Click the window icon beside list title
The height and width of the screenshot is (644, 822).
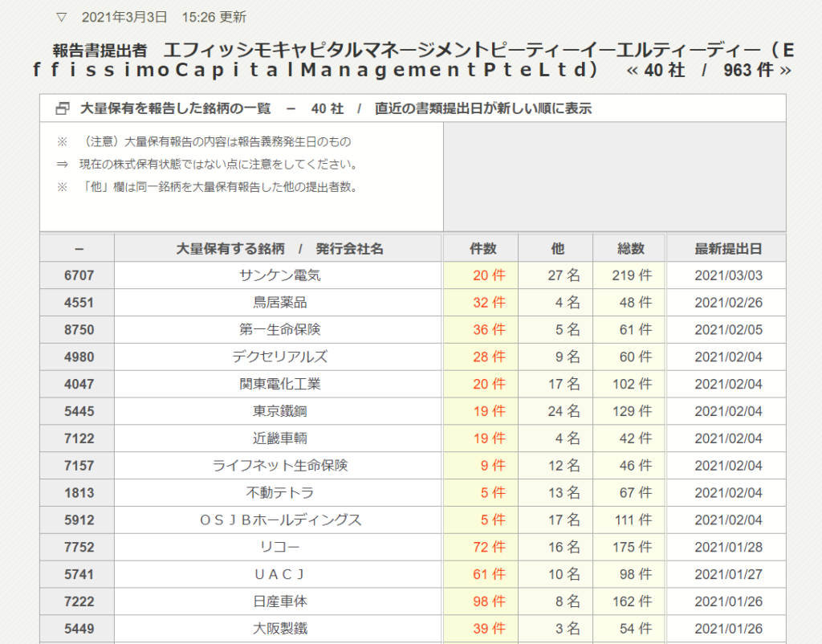click(x=63, y=108)
